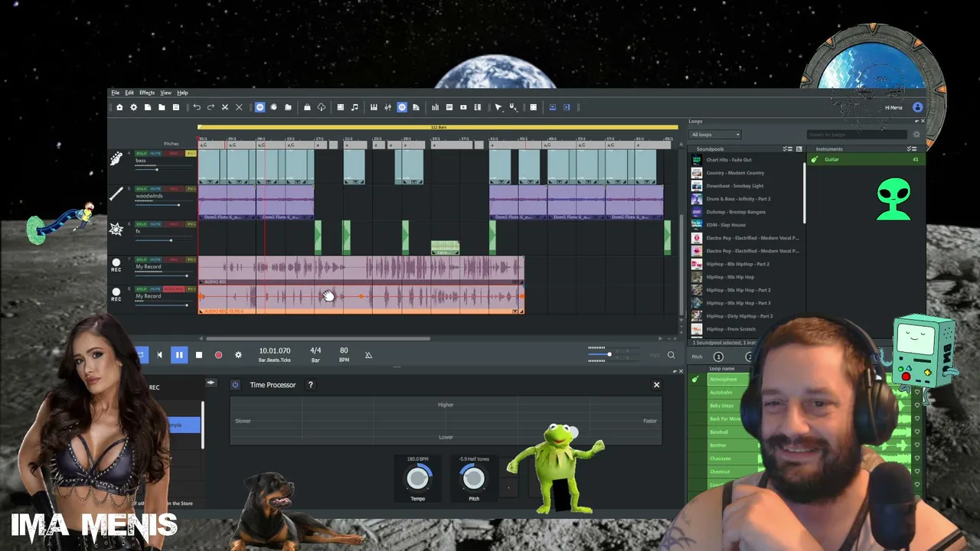This screenshot has width=980, height=551.
Task: Redo the last undone action
Action: coord(211,107)
